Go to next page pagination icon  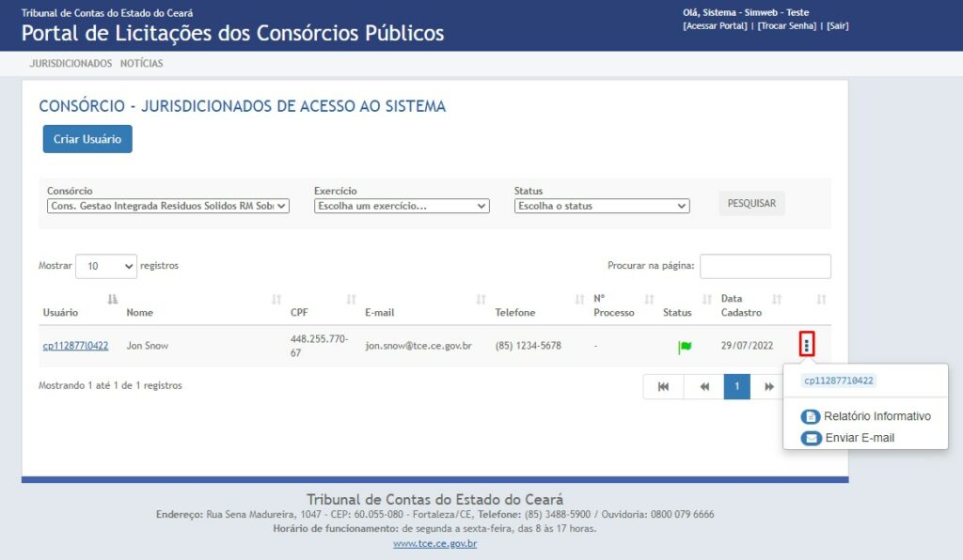pyautogui.click(x=768, y=386)
